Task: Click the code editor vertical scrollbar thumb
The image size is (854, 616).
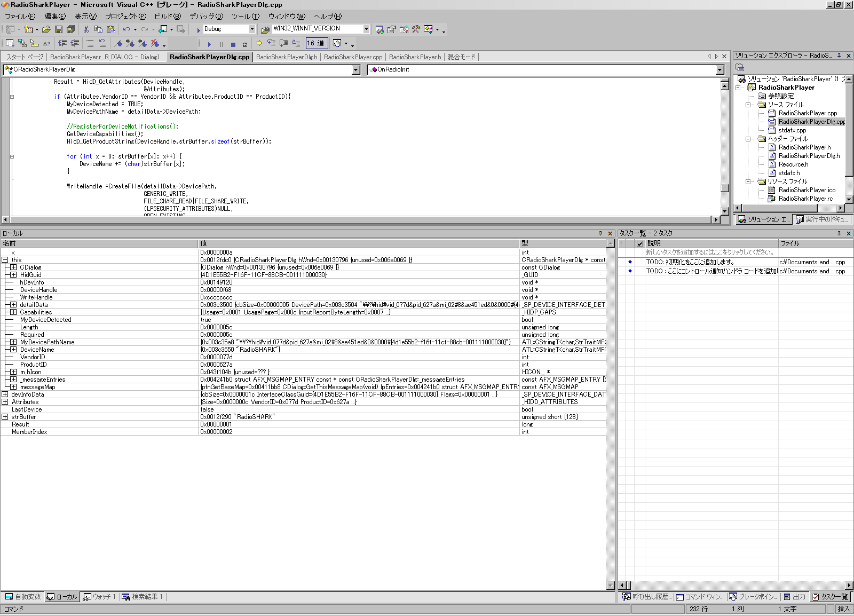Action: (x=725, y=188)
